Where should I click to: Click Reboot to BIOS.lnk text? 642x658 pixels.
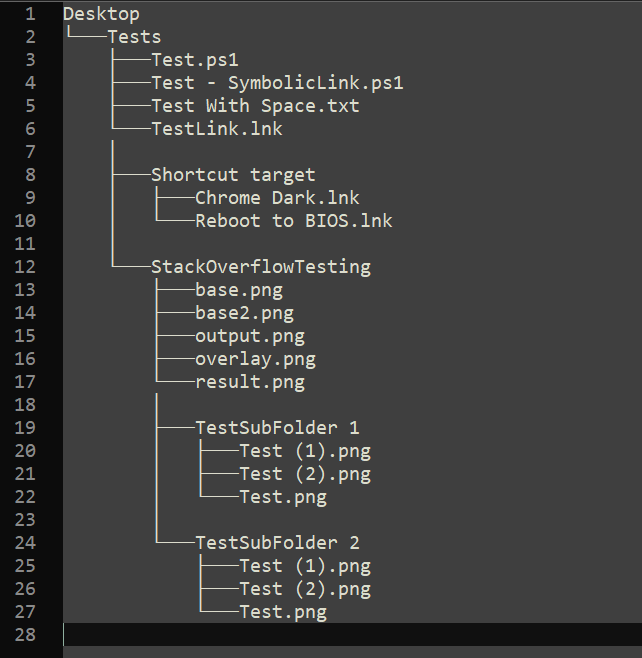pos(294,221)
